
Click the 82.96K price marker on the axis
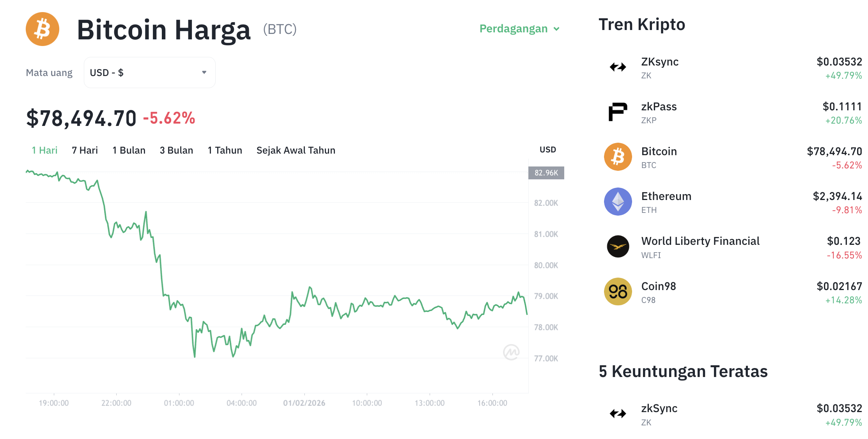click(546, 173)
